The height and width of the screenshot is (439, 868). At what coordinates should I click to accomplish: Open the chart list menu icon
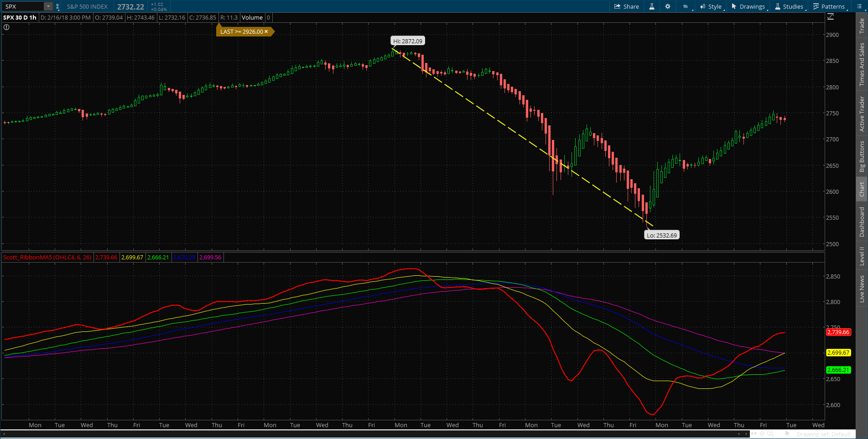[x=859, y=6]
